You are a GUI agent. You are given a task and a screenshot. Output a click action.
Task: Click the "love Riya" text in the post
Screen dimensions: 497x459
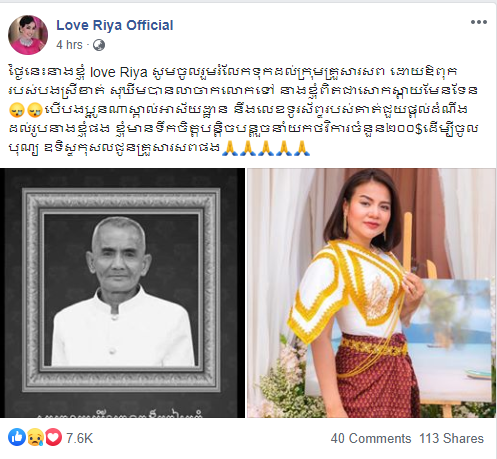pyautogui.click(x=119, y=72)
